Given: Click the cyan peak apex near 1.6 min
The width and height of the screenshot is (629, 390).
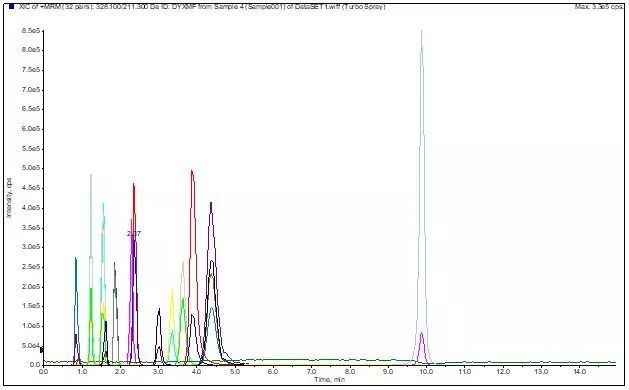Looking at the screenshot, I should (103, 204).
